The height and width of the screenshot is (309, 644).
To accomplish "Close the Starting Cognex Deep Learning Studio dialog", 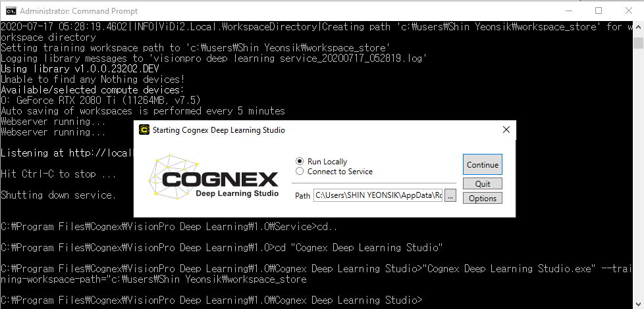I will (x=506, y=130).
